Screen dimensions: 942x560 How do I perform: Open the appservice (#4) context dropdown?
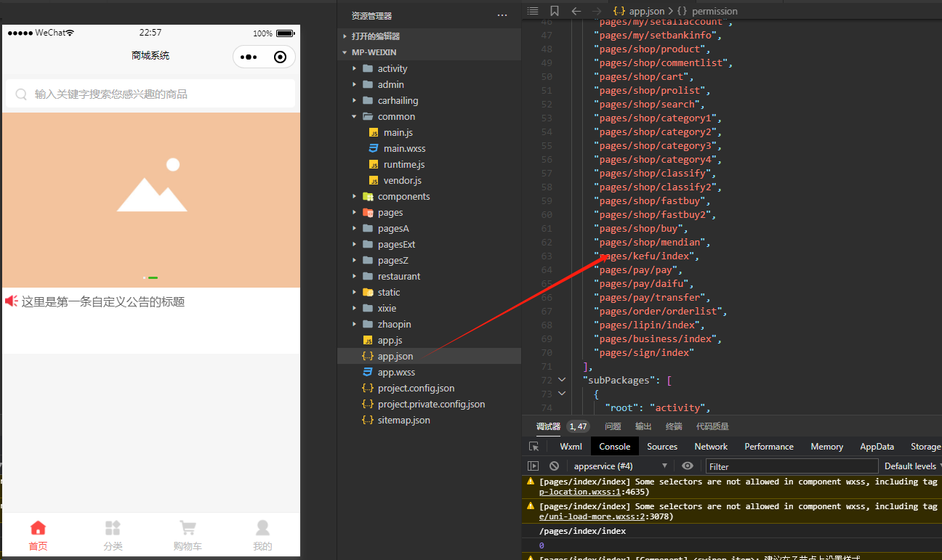621,466
